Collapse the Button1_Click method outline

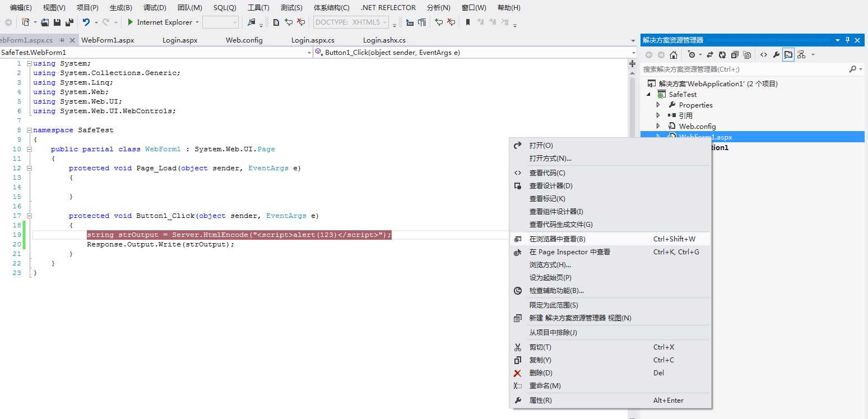click(29, 216)
